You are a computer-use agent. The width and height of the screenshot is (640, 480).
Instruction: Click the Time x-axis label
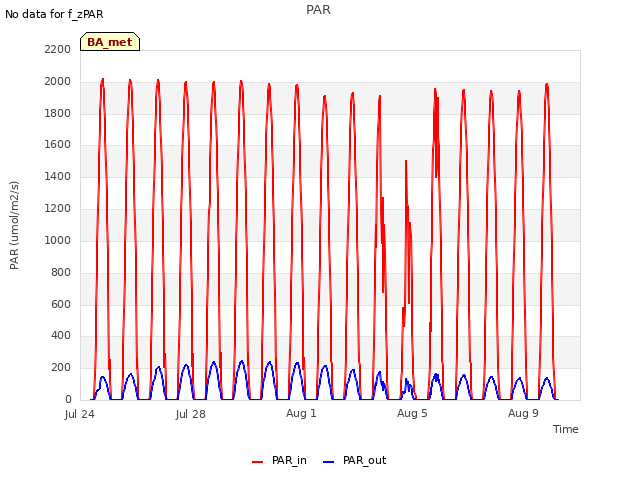click(566, 429)
